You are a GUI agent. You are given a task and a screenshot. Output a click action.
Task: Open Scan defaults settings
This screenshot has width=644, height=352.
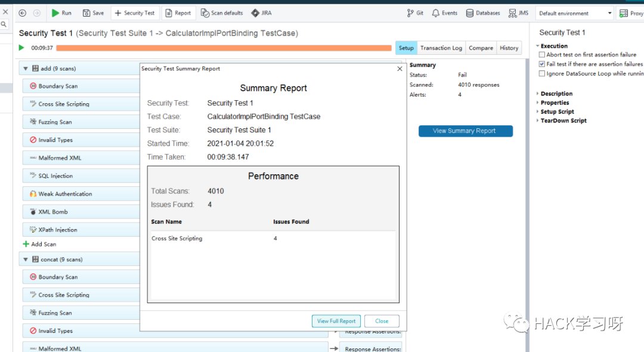pos(222,13)
